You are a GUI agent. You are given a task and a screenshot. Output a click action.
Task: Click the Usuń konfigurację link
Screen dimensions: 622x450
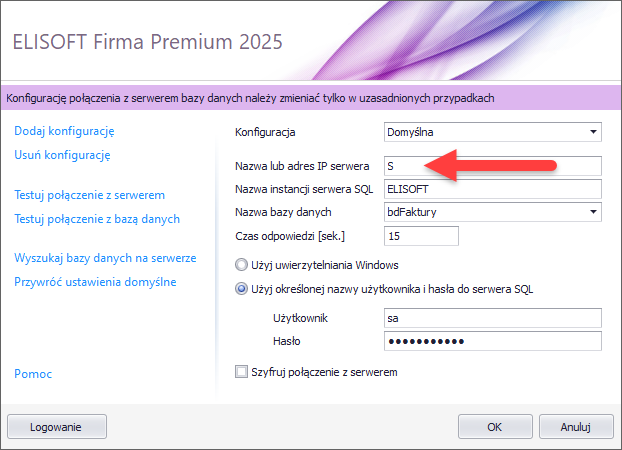[62, 155]
